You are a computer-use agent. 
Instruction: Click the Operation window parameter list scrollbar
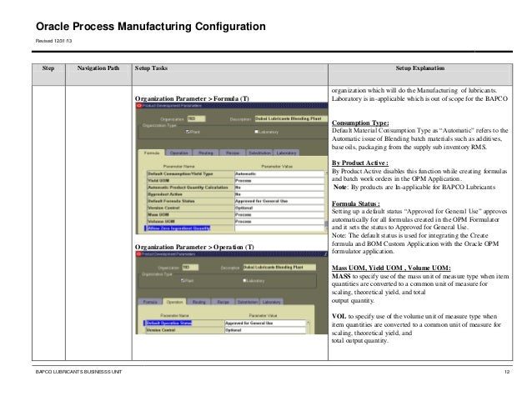coord(308,327)
